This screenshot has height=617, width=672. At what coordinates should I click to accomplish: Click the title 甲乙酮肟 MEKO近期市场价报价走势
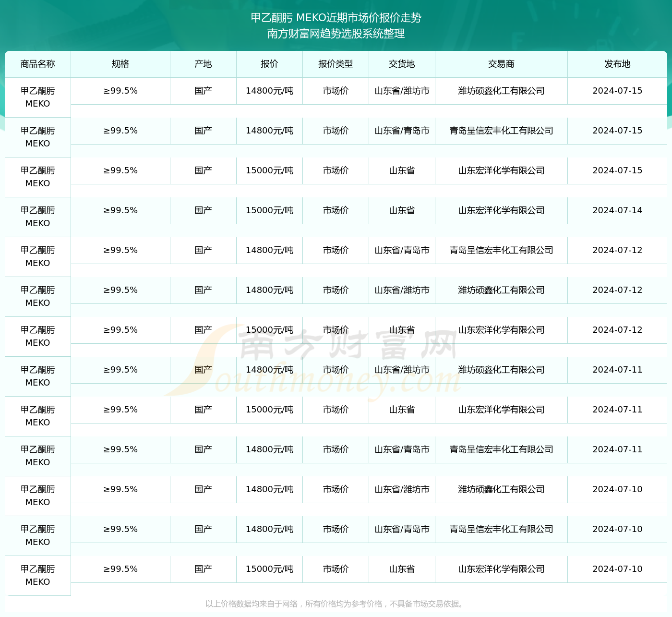[x=336, y=18]
